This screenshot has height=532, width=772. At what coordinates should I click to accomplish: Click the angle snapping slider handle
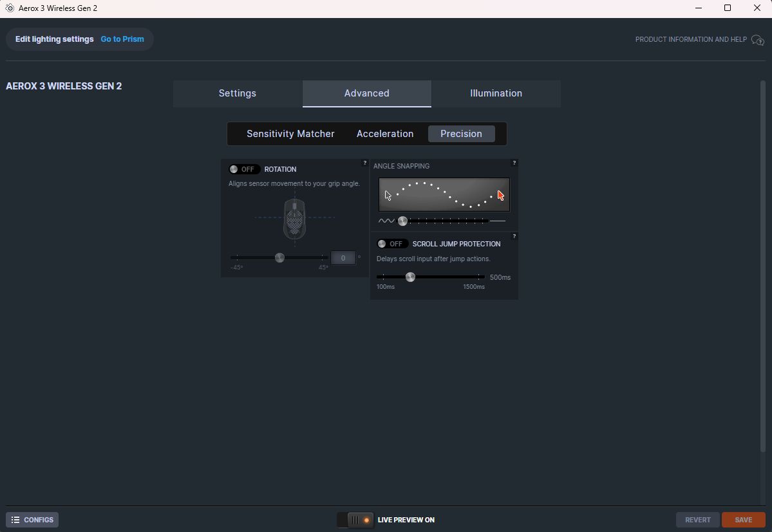point(402,221)
